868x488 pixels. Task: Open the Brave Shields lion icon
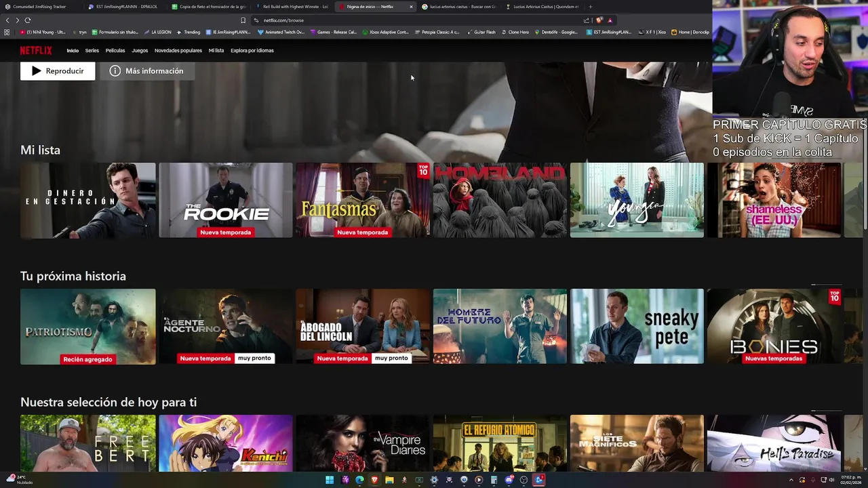click(x=599, y=20)
